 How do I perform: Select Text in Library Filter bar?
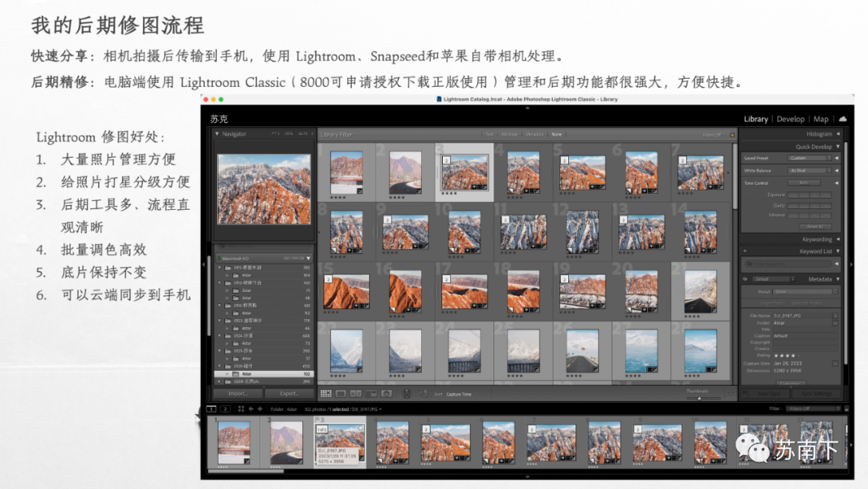489,134
